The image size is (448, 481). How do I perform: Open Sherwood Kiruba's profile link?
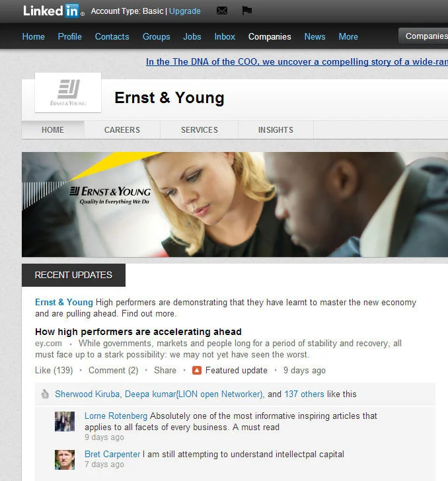[x=87, y=394]
